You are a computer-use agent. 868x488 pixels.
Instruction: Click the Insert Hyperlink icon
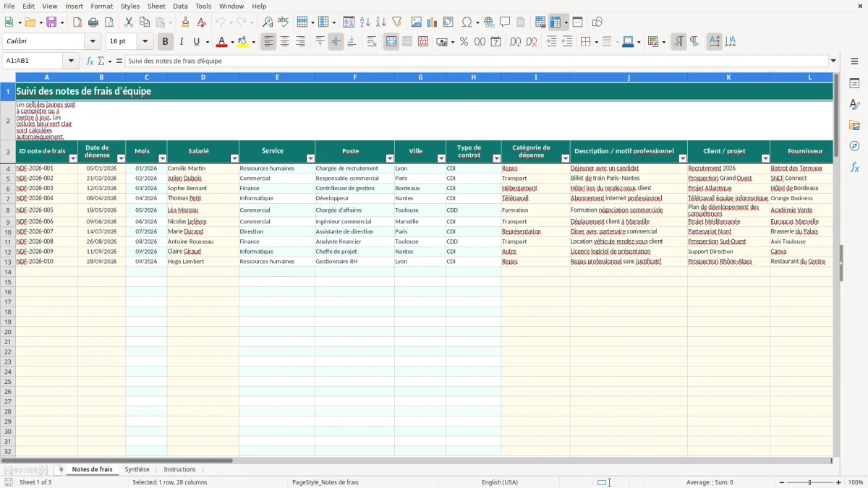click(489, 22)
